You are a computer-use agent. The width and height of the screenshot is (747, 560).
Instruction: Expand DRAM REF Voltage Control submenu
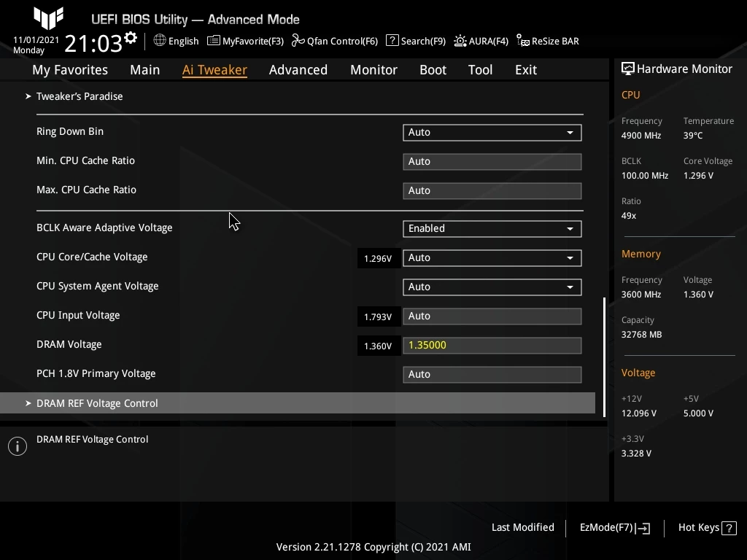coord(298,402)
